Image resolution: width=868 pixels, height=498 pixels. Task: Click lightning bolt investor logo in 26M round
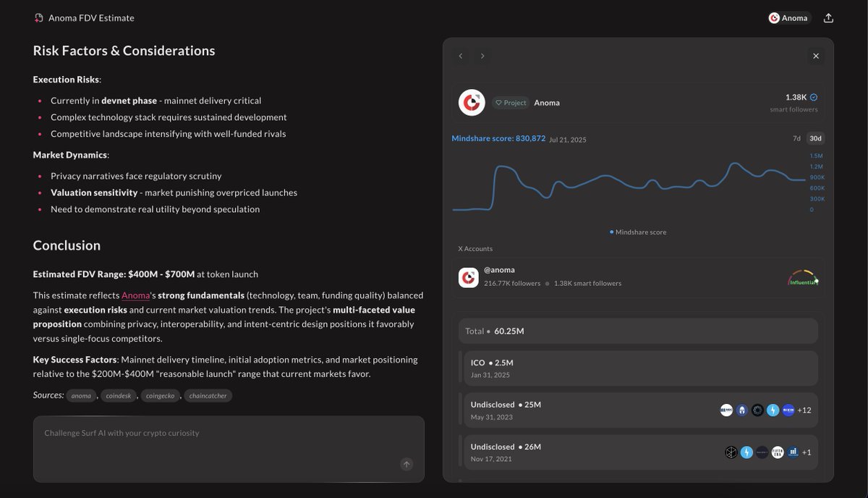[746, 452]
